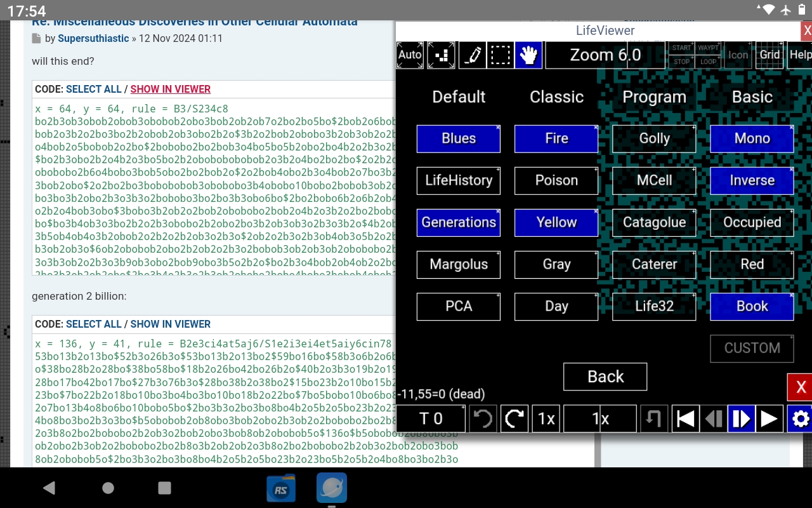Switch to the Margolus theme
This screenshot has width=812, height=508.
(x=459, y=264)
